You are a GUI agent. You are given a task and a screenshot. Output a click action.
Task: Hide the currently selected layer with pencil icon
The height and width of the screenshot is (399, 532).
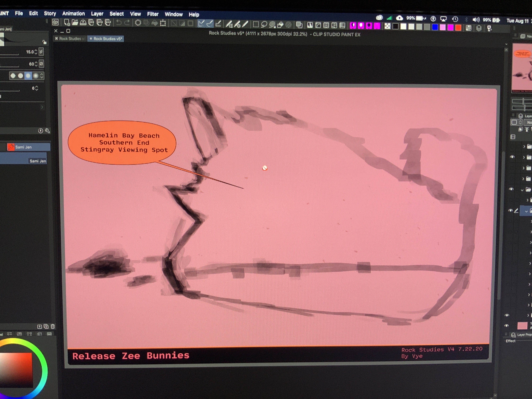(x=510, y=210)
